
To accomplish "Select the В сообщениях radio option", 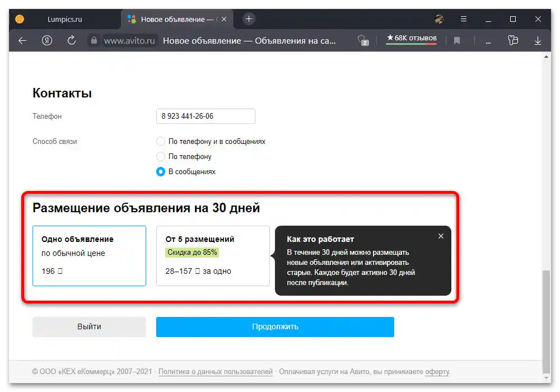I will [x=161, y=172].
